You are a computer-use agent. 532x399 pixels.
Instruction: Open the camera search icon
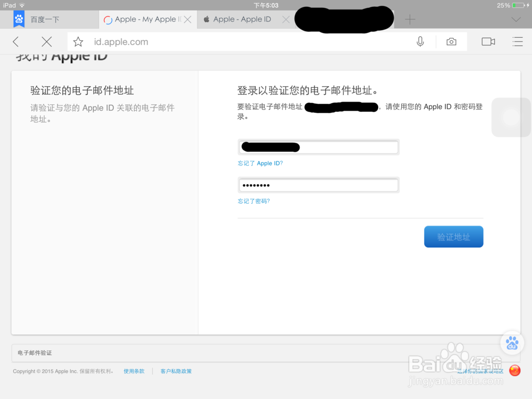(x=451, y=41)
